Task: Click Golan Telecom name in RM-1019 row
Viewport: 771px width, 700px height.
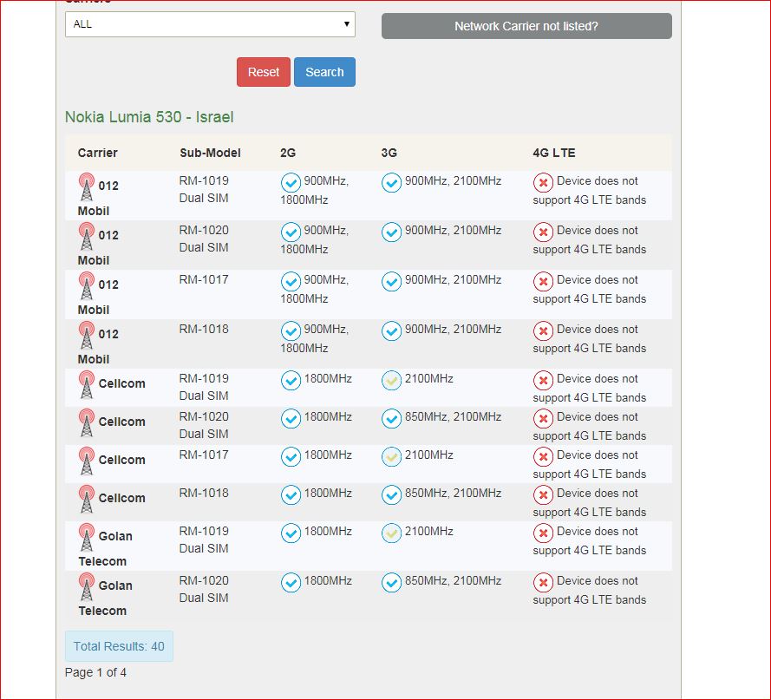Action: click(105, 548)
